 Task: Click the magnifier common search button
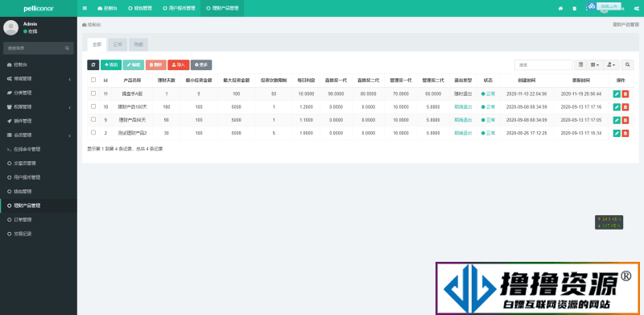click(x=627, y=65)
